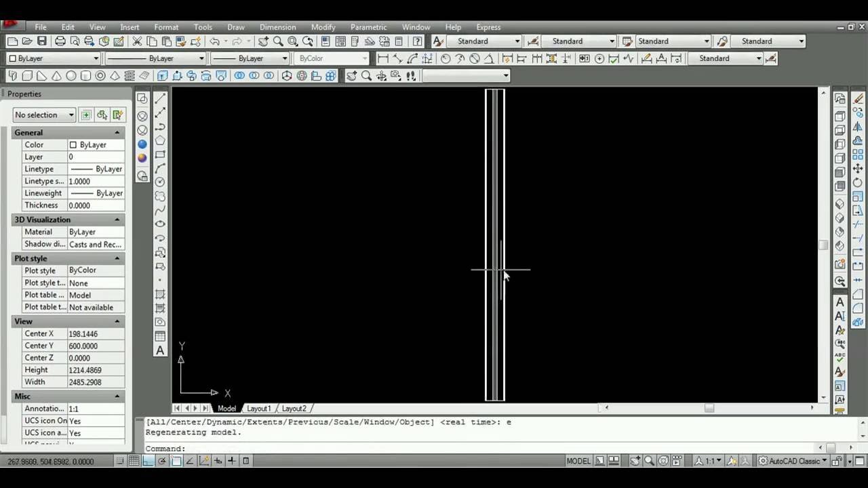The height and width of the screenshot is (488, 868).
Task: Toggle Ortho Mode in status bar
Action: coord(148,461)
